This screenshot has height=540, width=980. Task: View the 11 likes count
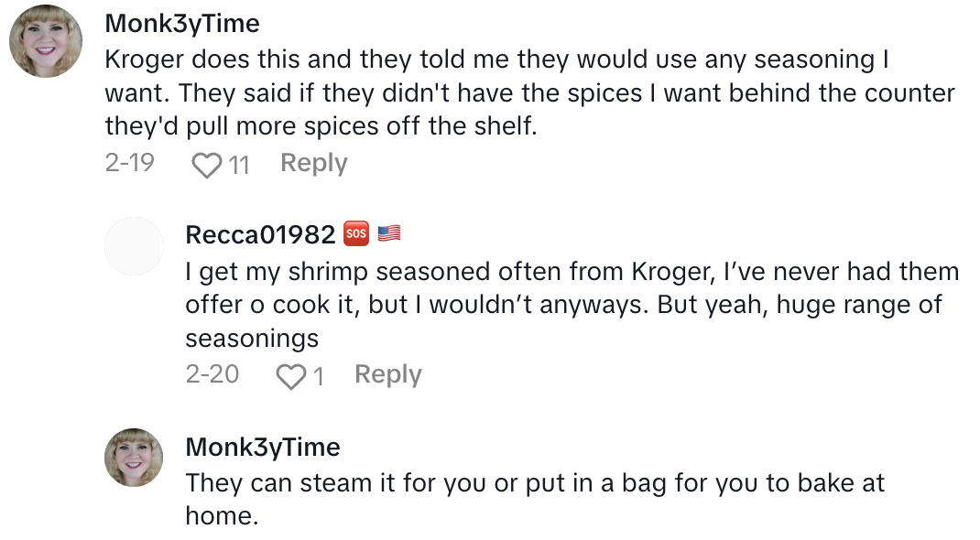239,165
